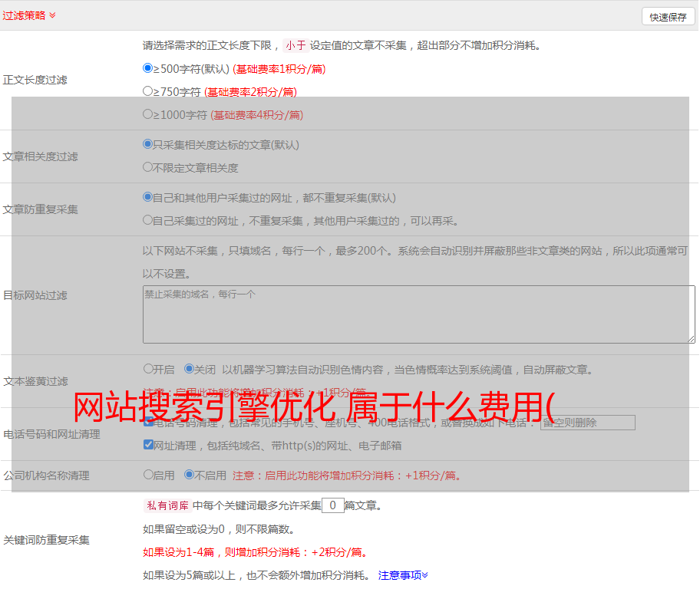The width and height of the screenshot is (700, 589).
Task: Click the 留空则删除 phone replacement field
Action: point(587,423)
